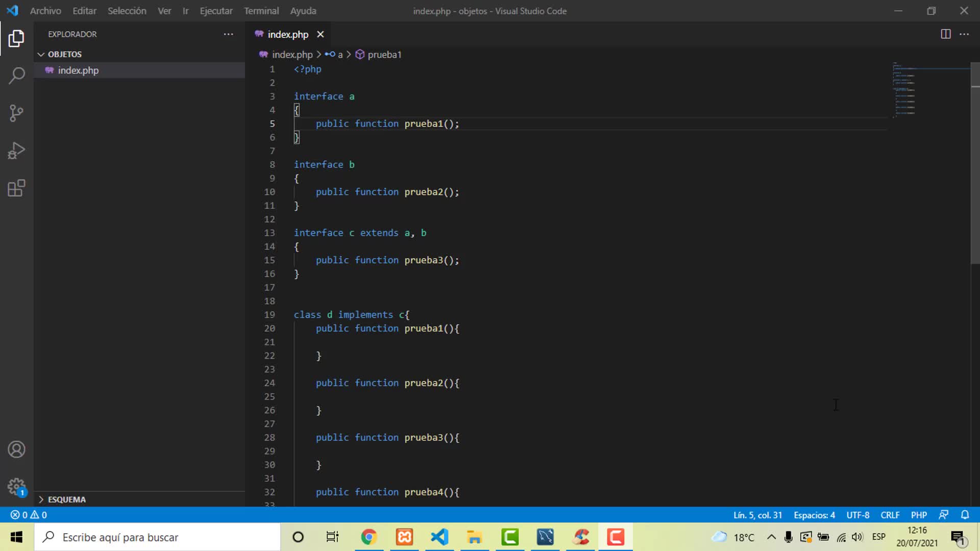The height and width of the screenshot is (551, 980).
Task: Select index.php in the Explorer tree
Action: tap(140, 70)
